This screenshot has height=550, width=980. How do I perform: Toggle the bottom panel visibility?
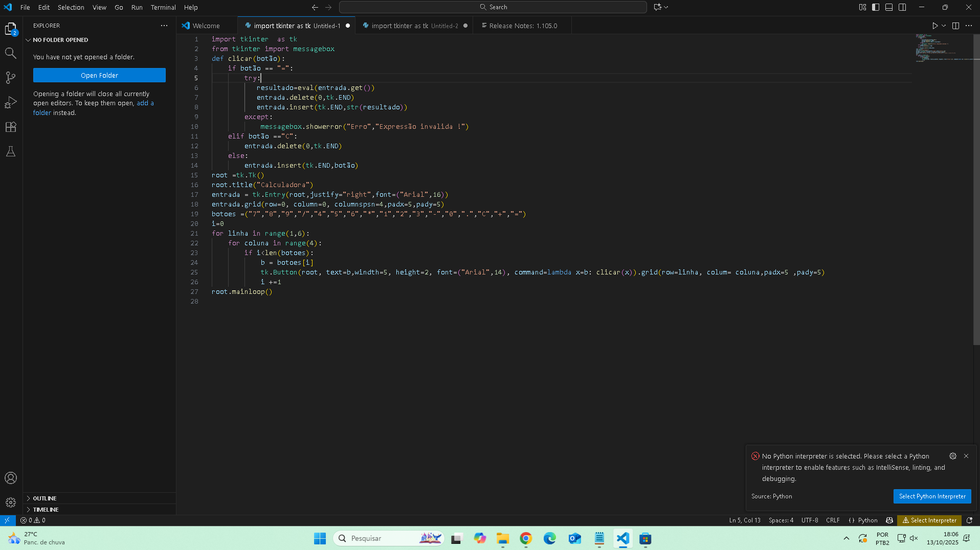889,7
